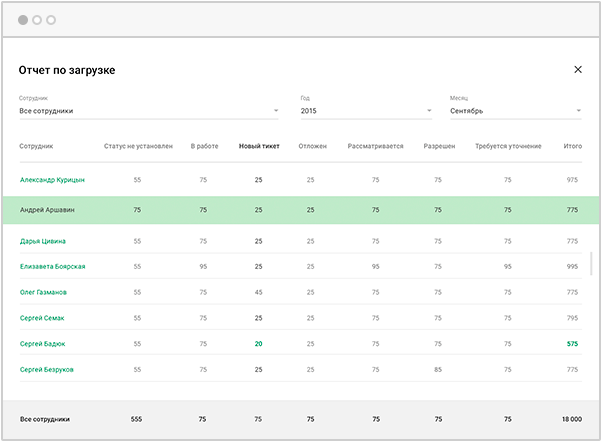This screenshot has width=604, height=442.
Task: Click the Олег Газманов link
Action: click(x=46, y=292)
